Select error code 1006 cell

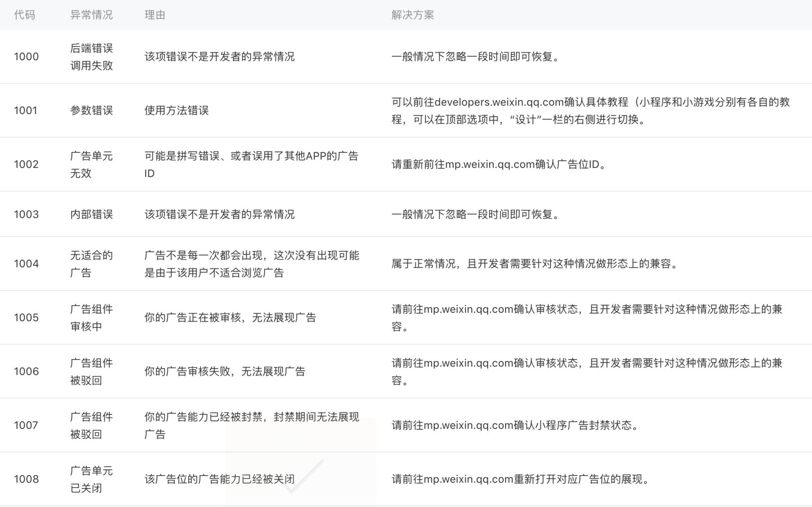(x=26, y=372)
